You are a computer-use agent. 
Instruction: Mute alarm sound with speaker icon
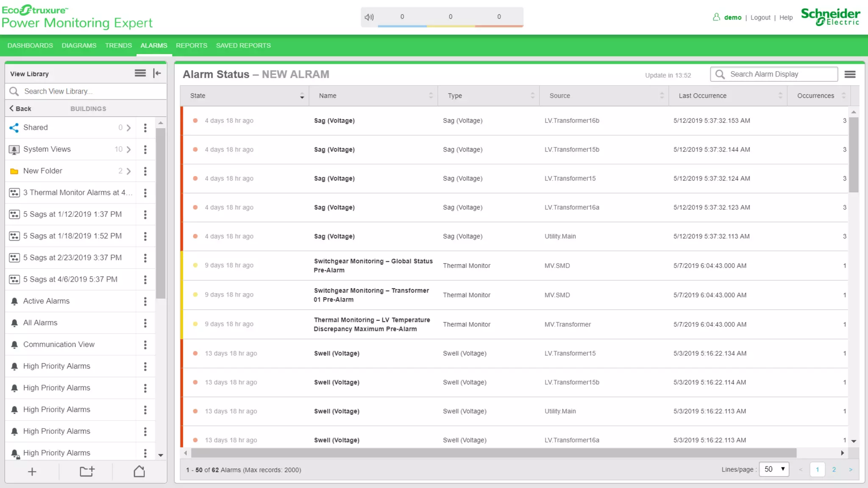click(369, 17)
